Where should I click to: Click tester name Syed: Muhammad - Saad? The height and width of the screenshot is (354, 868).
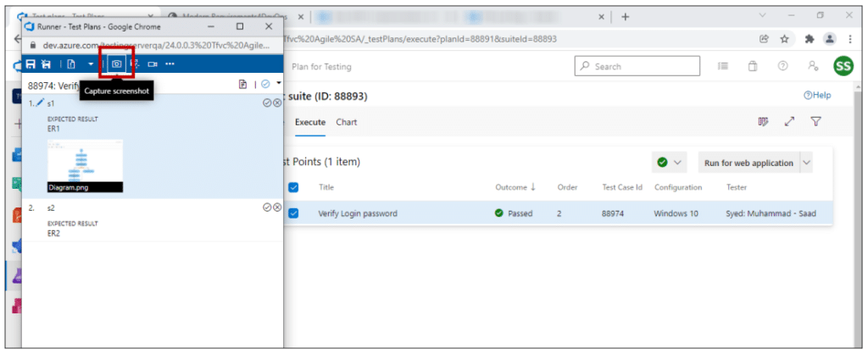click(x=771, y=213)
